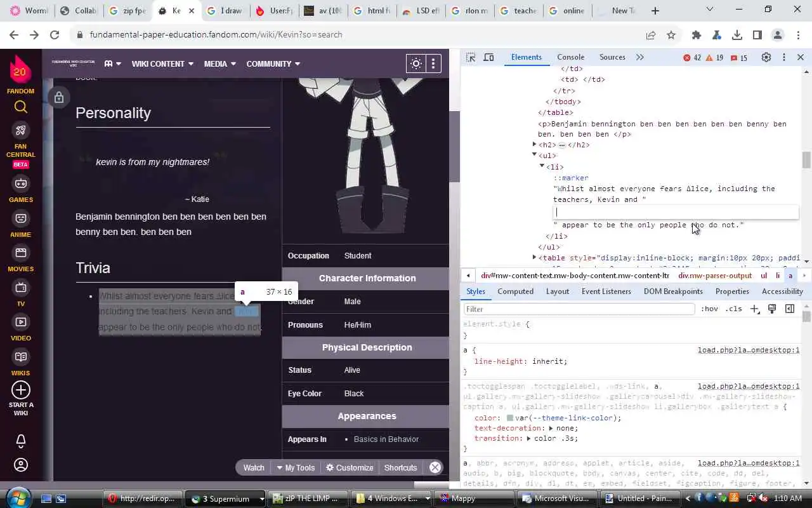This screenshot has height=508, width=812.
Task: Open Windows Start button
Action: (x=17, y=497)
